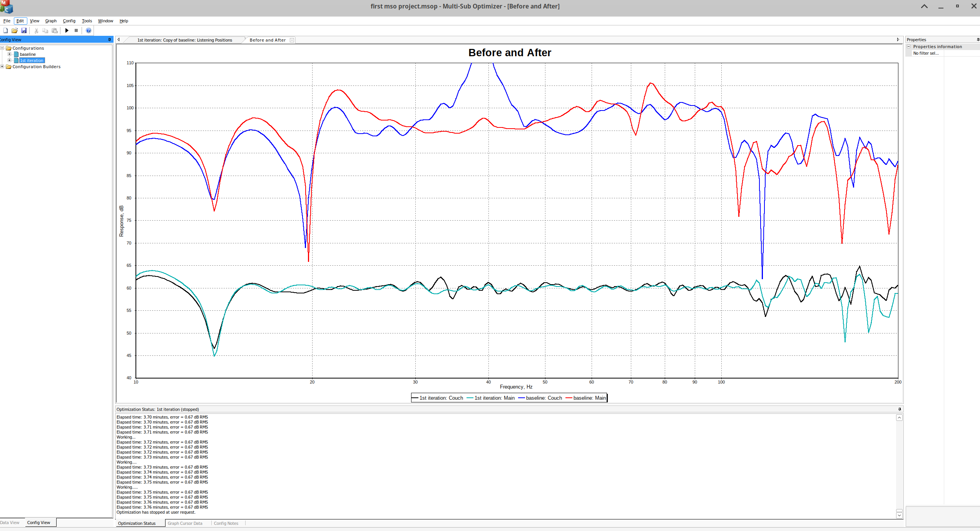Pin the Properties panel
This screenshot has height=531, width=980.
pyautogui.click(x=978, y=40)
